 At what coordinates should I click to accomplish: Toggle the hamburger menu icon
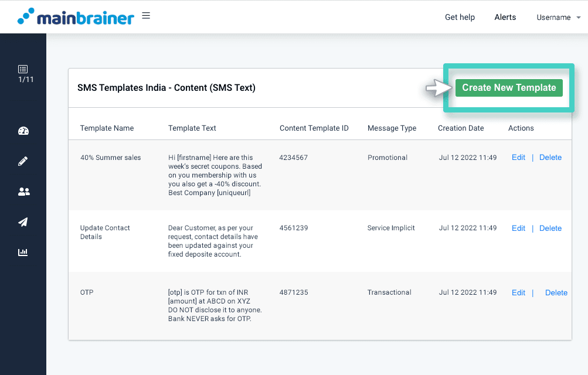pyautogui.click(x=146, y=16)
